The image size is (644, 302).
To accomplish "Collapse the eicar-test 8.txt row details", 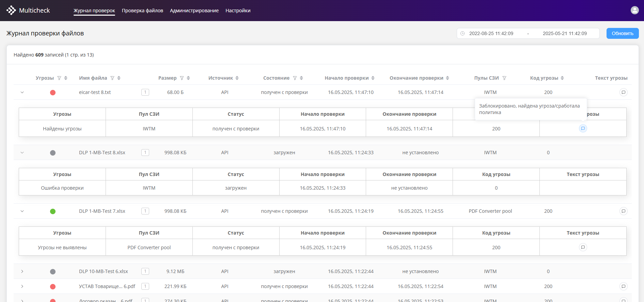I will [x=22, y=92].
